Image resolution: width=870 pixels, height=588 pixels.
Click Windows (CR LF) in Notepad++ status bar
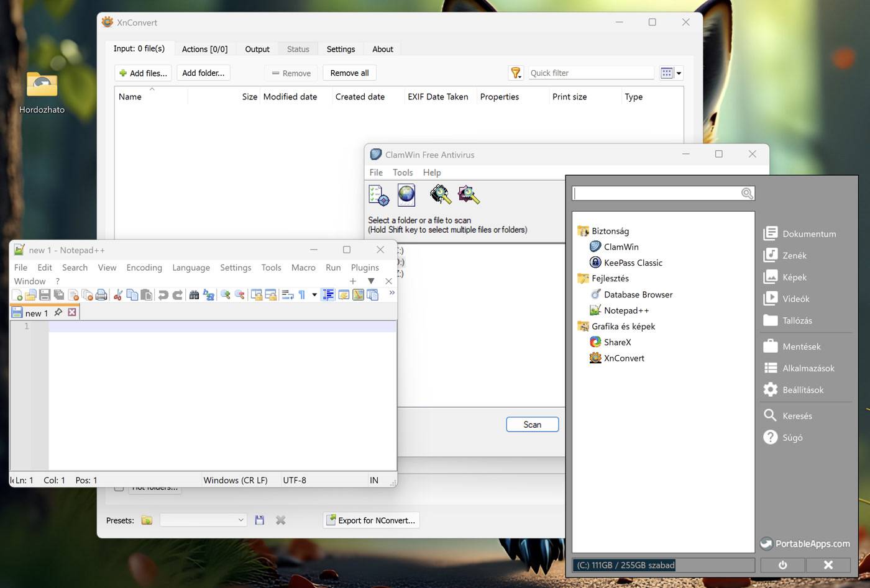point(236,480)
